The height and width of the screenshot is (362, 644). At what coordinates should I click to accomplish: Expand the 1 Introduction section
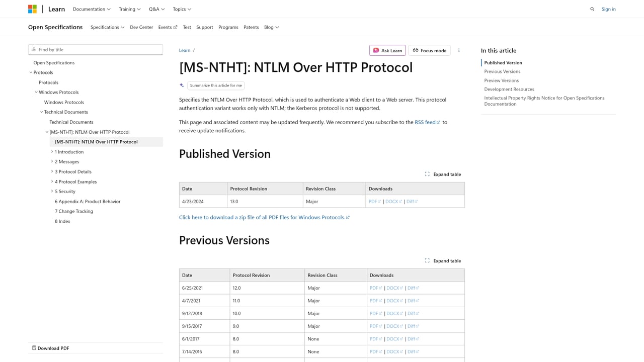pyautogui.click(x=52, y=151)
